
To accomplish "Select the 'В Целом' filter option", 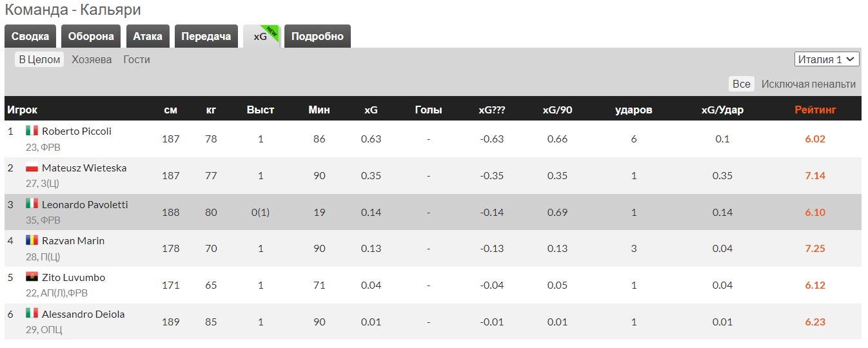I will click(39, 59).
